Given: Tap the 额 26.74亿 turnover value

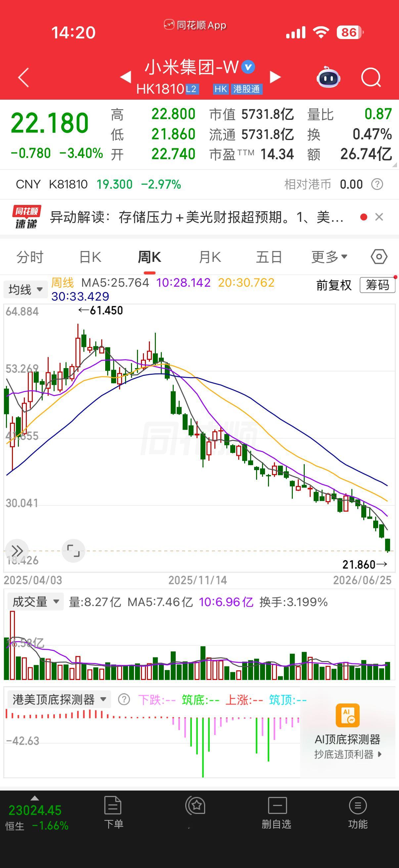Looking at the screenshot, I should pos(366,154).
